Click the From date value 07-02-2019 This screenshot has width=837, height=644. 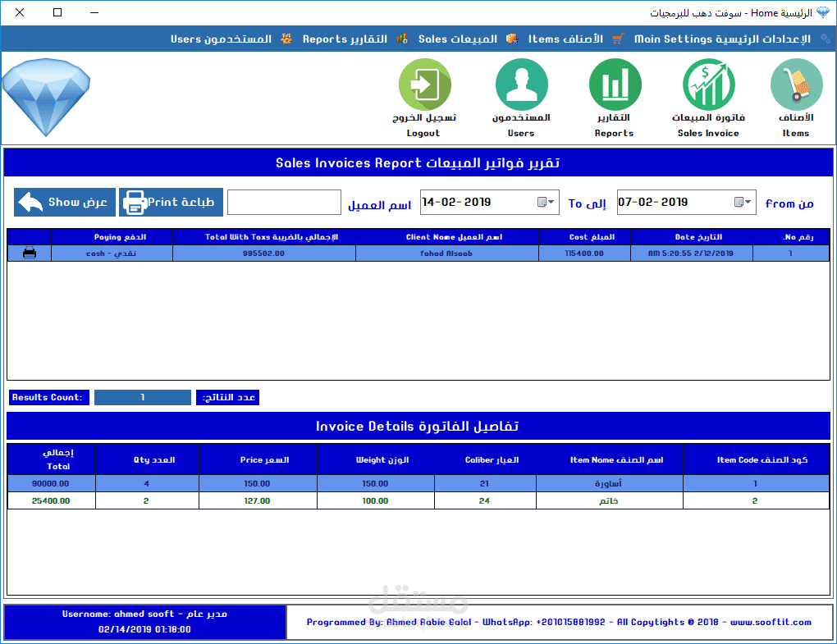pyautogui.click(x=653, y=202)
